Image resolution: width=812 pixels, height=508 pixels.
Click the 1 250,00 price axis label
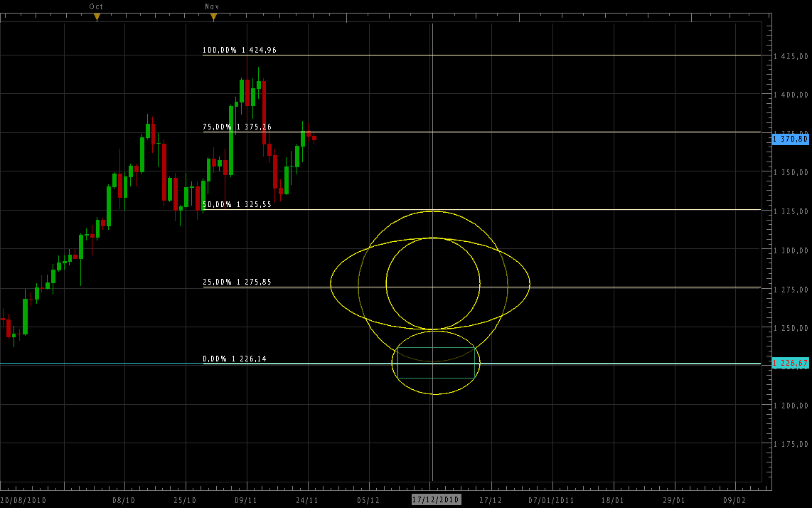pyautogui.click(x=791, y=328)
